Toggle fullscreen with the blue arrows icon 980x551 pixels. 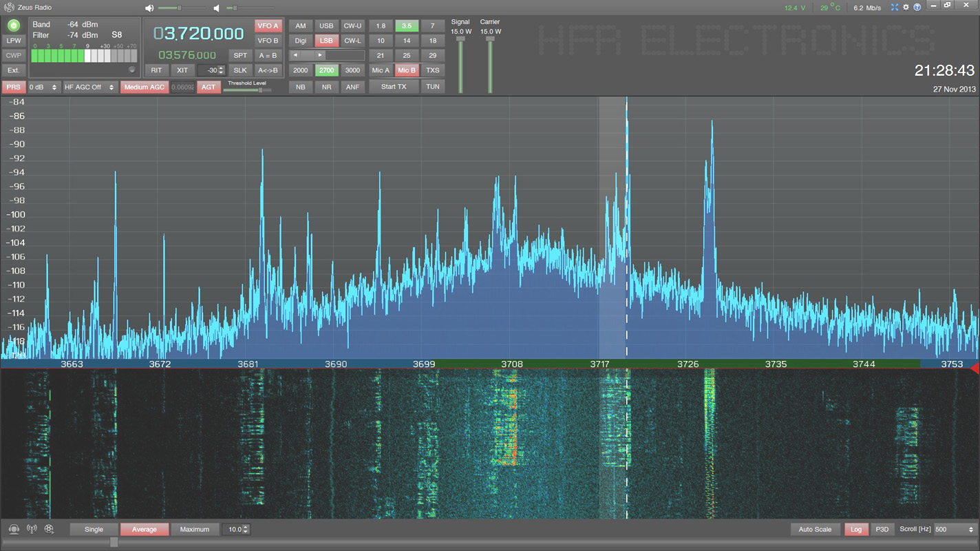(895, 8)
